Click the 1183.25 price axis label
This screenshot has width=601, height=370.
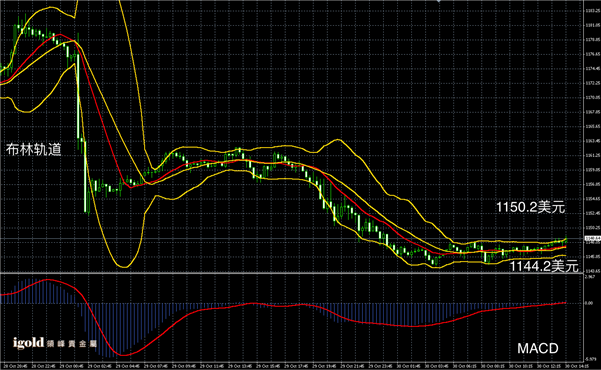click(592, 11)
